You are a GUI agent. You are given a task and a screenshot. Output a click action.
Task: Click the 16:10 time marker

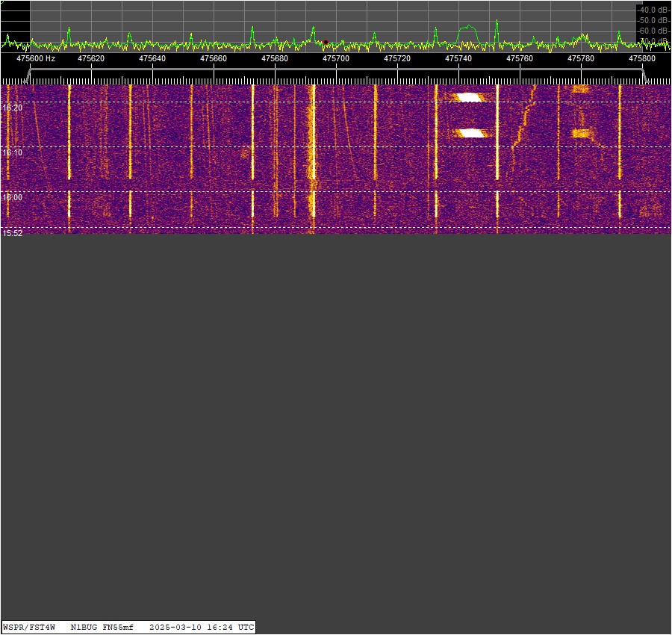click(13, 152)
